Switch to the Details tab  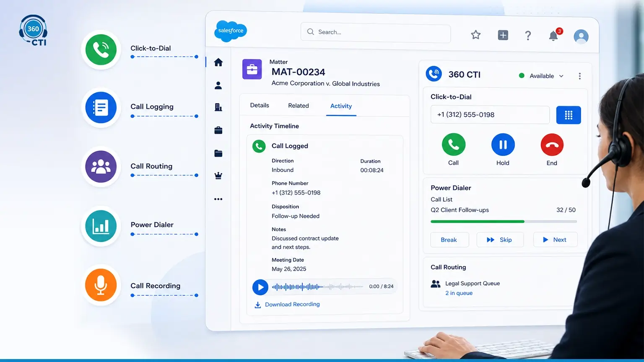pos(260,106)
